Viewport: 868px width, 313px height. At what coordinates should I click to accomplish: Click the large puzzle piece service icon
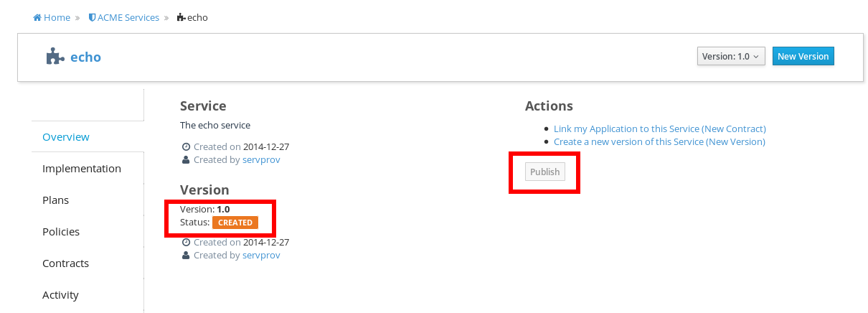[x=55, y=57]
